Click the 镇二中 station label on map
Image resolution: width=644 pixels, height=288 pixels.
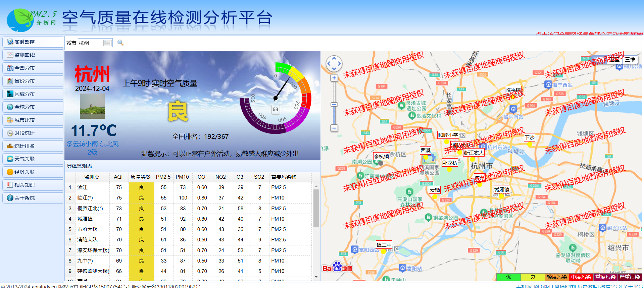384,245
